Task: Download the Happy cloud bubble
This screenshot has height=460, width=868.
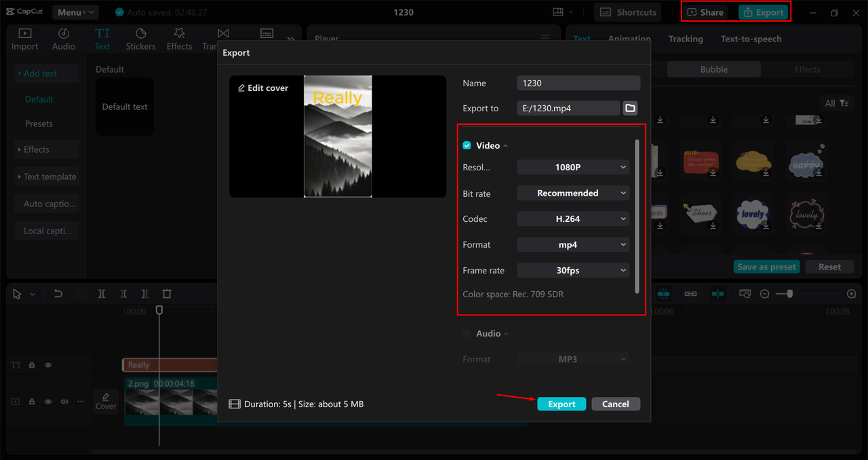Action: pyautogui.click(x=818, y=174)
